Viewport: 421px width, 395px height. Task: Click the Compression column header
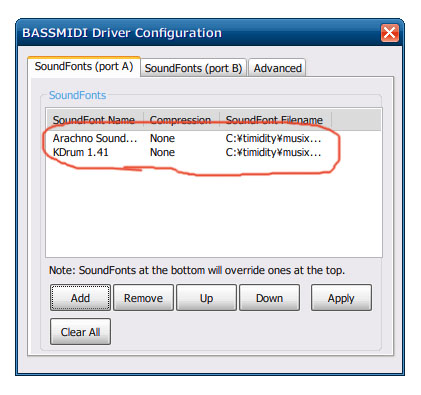(181, 120)
